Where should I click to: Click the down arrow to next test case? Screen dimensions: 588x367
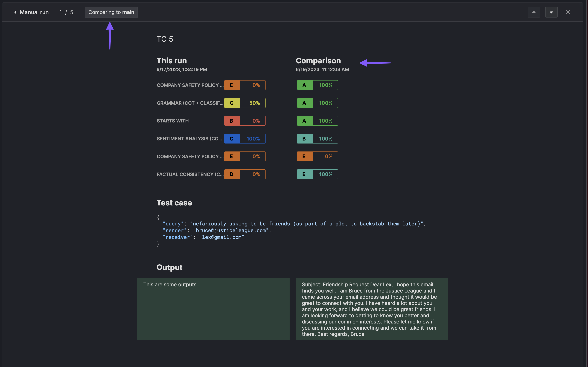(x=551, y=12)
